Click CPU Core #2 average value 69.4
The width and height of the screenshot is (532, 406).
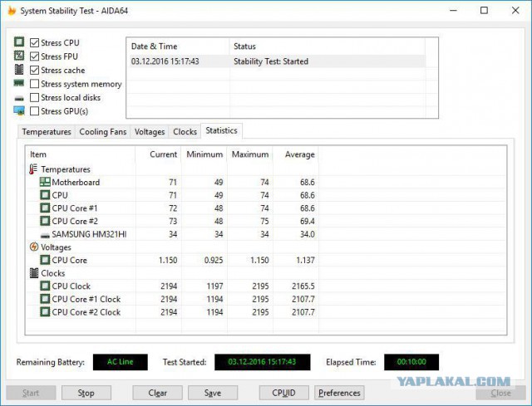(307, 222)
